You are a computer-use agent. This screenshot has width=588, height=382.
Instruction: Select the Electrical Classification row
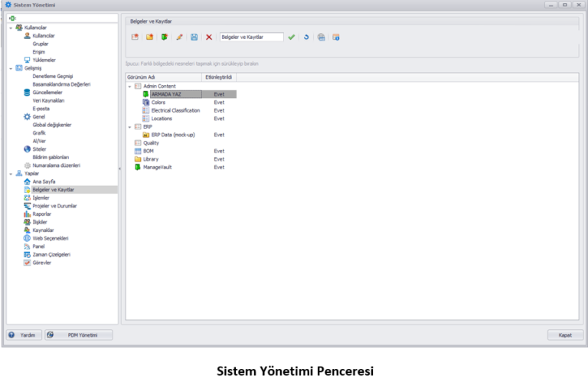175,110
